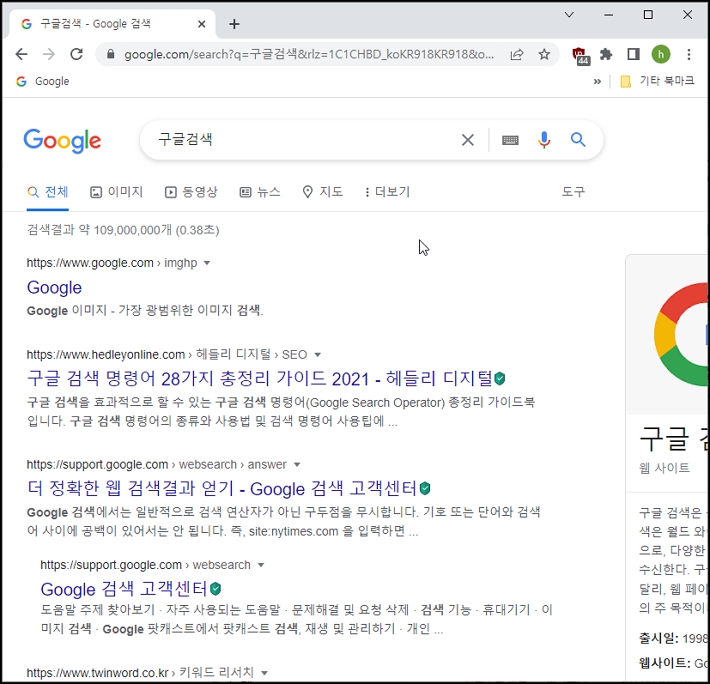710x684 pixels.
Task: Click the address bar URL text
Action: tap(309, 55)
